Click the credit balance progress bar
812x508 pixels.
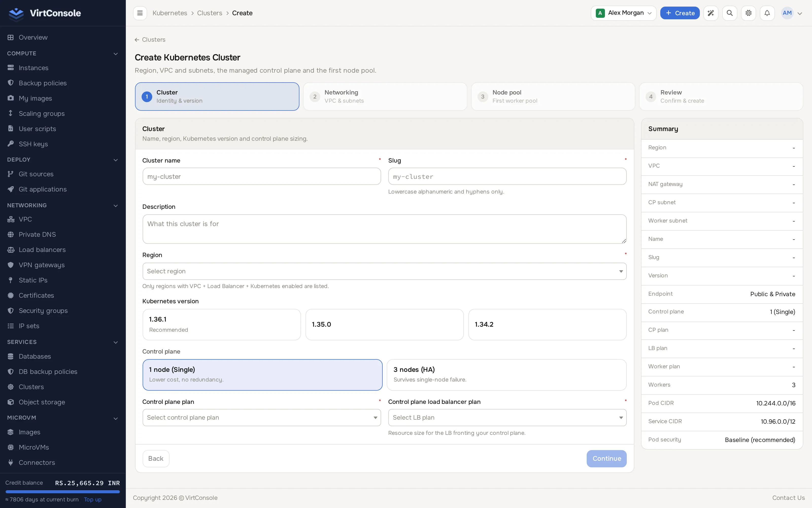[63, 491]
